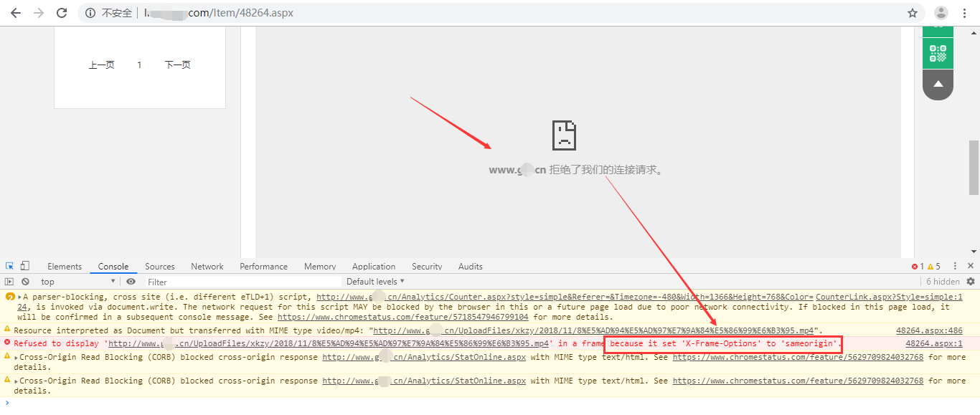Click the red error count badge

click(x=916, y=267)
